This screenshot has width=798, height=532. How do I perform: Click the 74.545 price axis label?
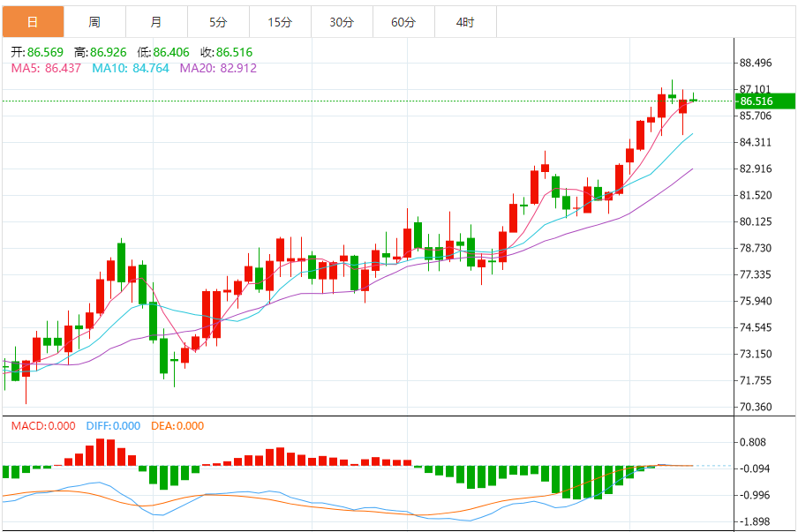[756, 327]
